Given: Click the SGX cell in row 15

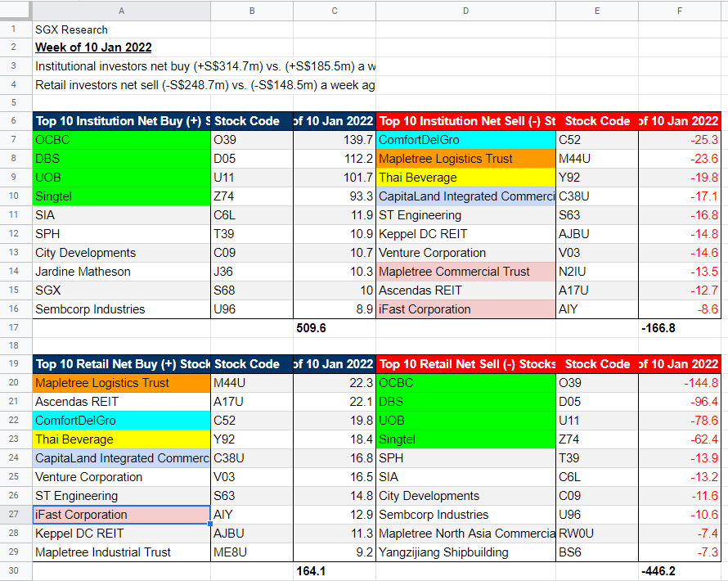Looking at the screenshot, I should tap(122, 290).
